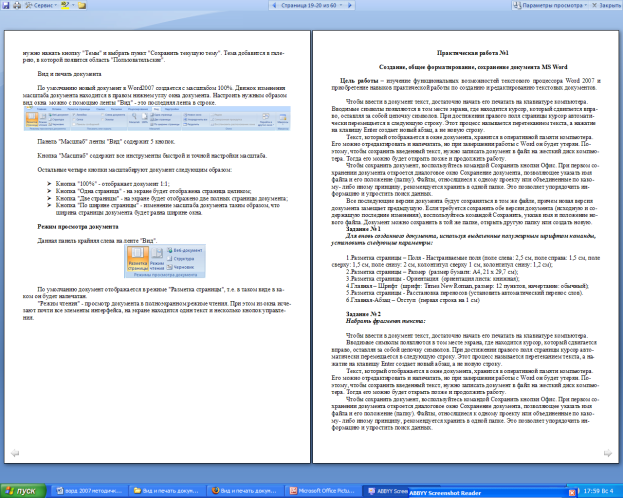The image size is (623, 498).
Task: Switch to ворд 2007 методичка taskbar window
Action: 90,491
